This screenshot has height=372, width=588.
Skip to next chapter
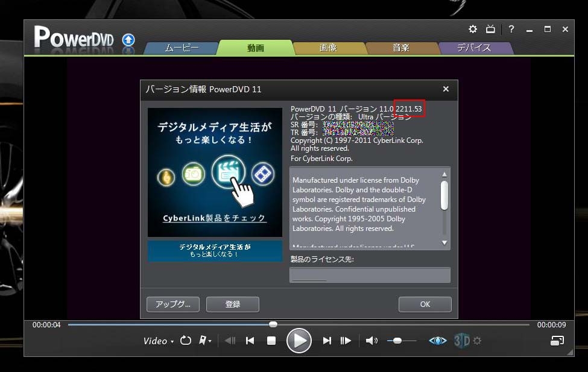[x=327, y=341]
